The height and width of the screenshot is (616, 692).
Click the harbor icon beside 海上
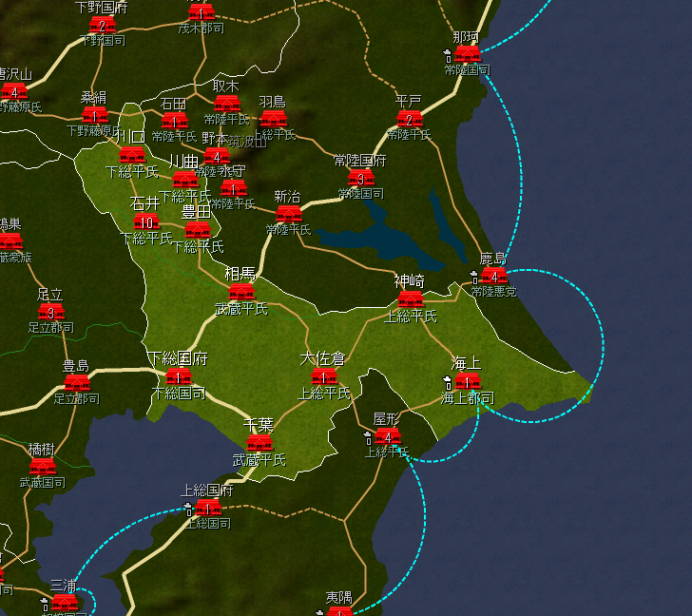point(448,383)
